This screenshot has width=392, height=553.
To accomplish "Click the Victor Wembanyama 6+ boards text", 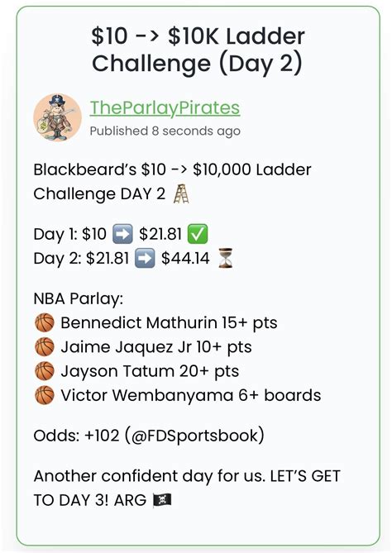I will [x=190, y=395].
